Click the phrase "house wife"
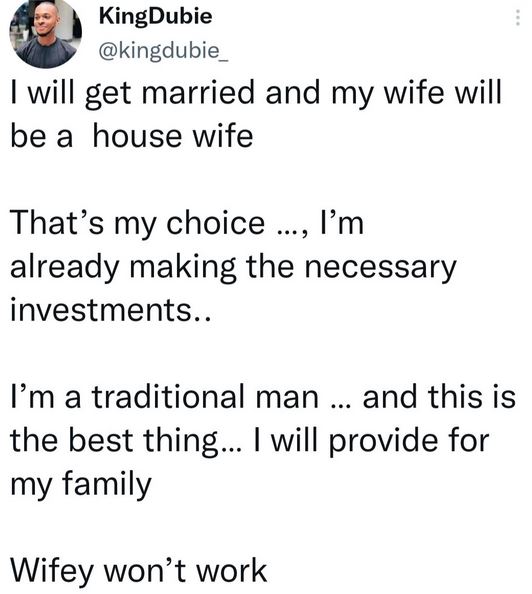The height and width of the screenshot is (594, 532). (173, 136)
